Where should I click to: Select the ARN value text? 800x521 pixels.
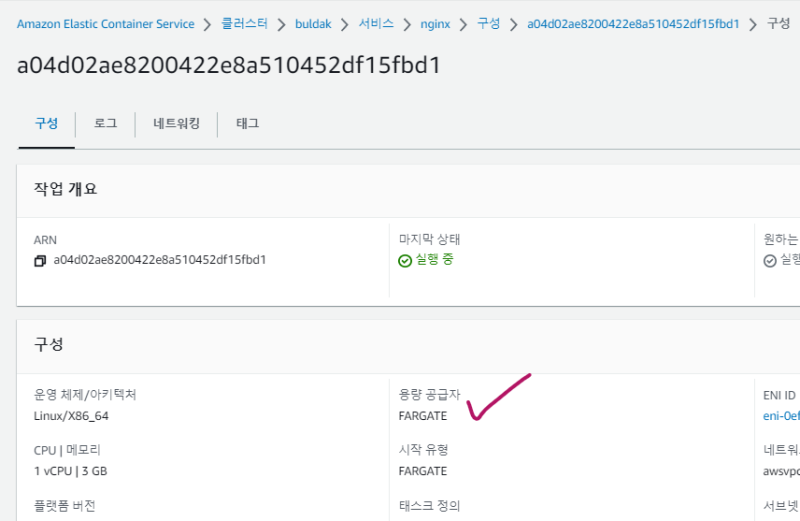160,260
